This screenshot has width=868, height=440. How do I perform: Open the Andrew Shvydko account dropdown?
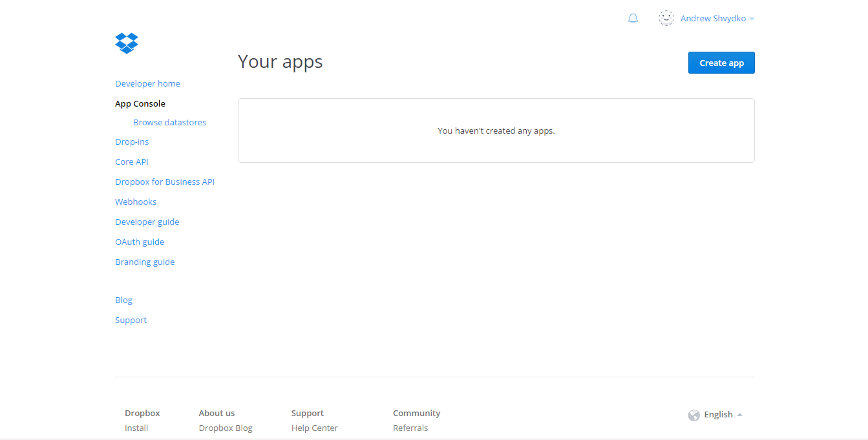coord(717,19)
